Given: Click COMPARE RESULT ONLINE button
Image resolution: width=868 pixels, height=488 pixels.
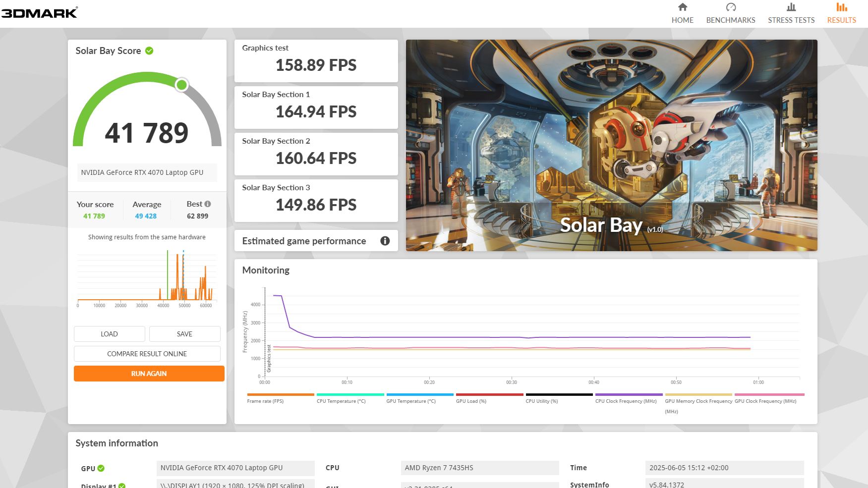Looking at the screenshot, I should tap(147, 354).
